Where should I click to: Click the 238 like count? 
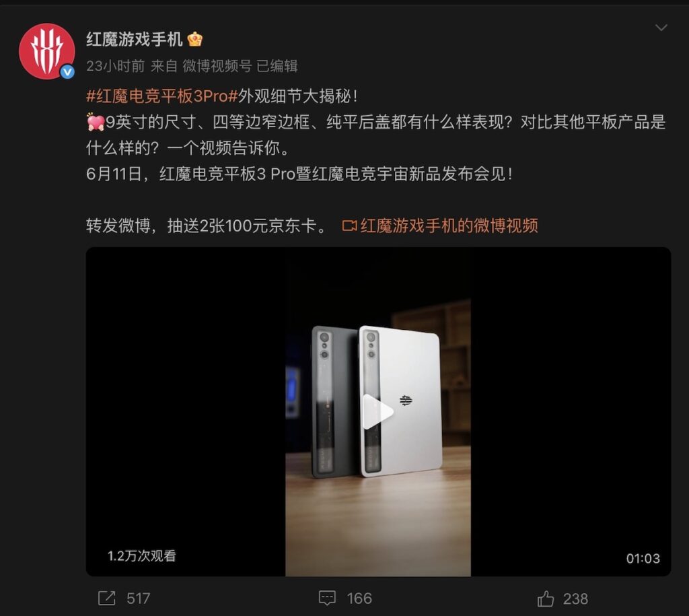click(x=576, y=599)
